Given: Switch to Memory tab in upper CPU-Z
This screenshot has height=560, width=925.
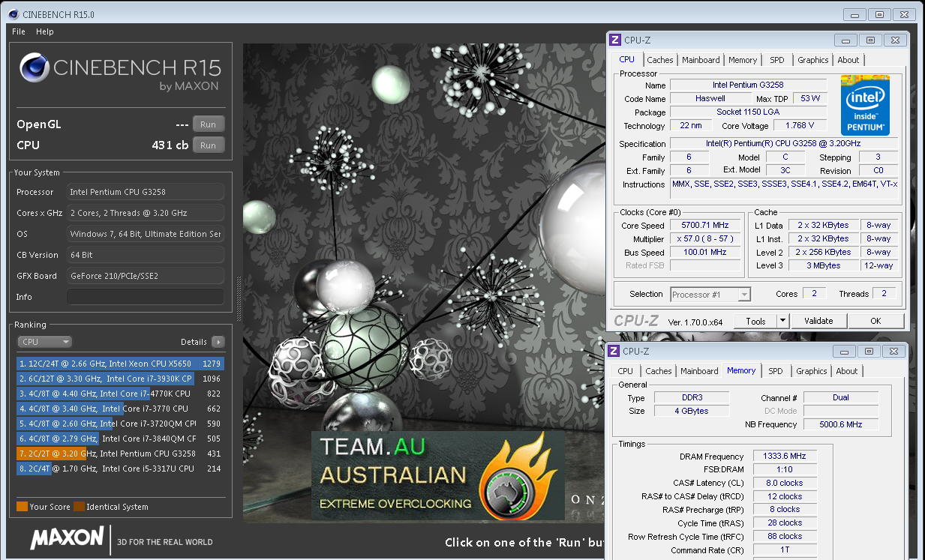Looking at the screenshot, I should 743,60.
